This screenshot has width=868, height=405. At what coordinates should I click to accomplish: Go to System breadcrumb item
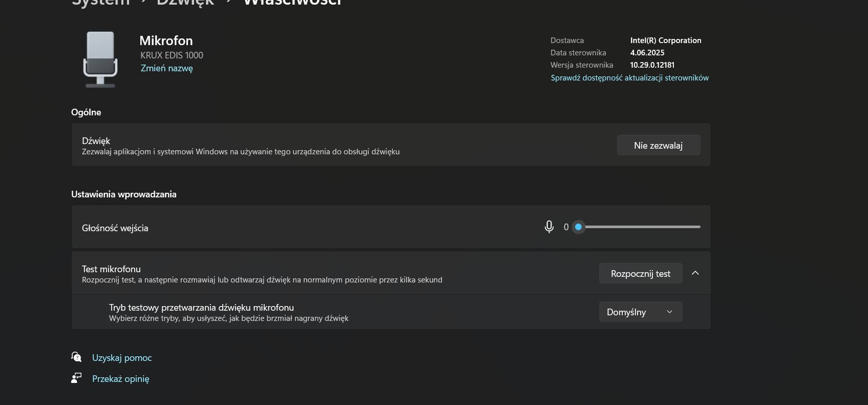(101, 2)
